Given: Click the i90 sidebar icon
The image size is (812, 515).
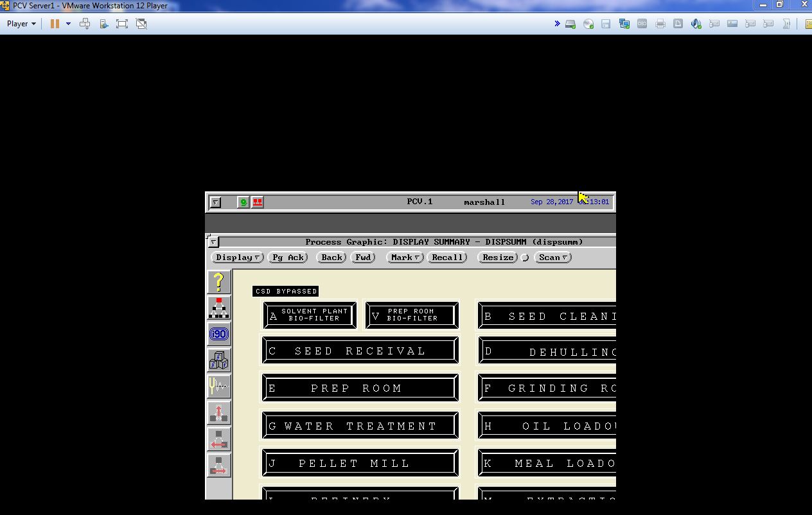Looking at the screenshot, I should click(218, 334).
